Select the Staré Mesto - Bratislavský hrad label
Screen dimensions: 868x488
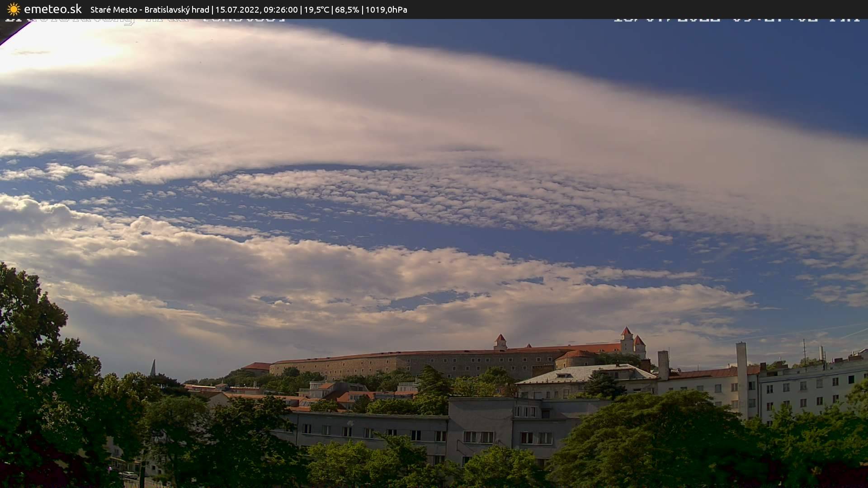click(150, 10)
